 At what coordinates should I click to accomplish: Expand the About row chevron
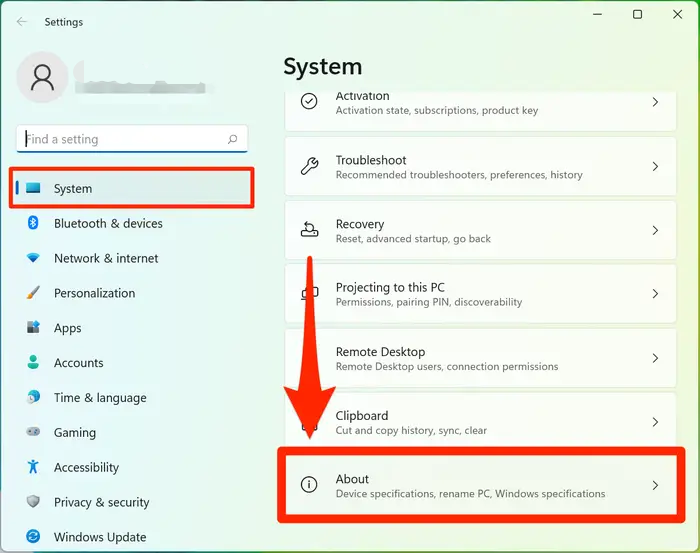click(655, 485)
